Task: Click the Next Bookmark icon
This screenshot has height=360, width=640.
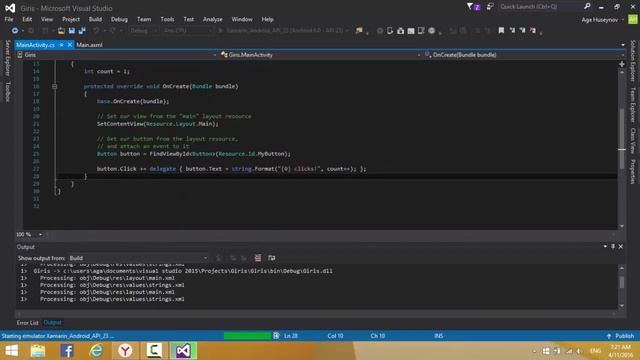Action: [x=522, y=30]
